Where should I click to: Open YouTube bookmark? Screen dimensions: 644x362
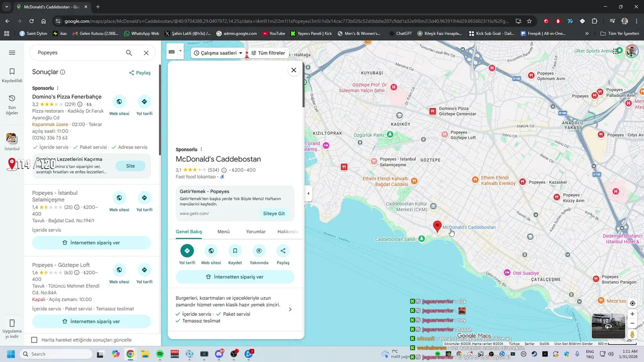pos(273,34)
